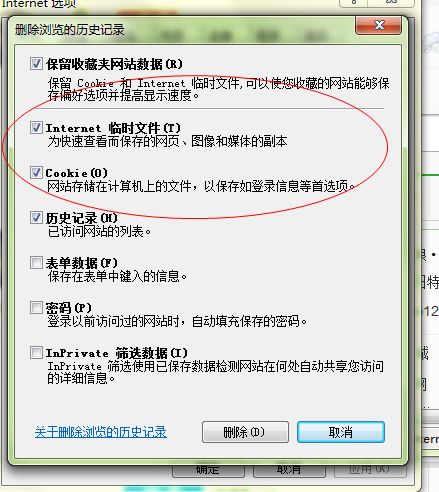The width and height of the screenshot is (439, 492).
Task: Click the 保留收藏夹网站数据(R) label text
Action: [x=114, y=64]
